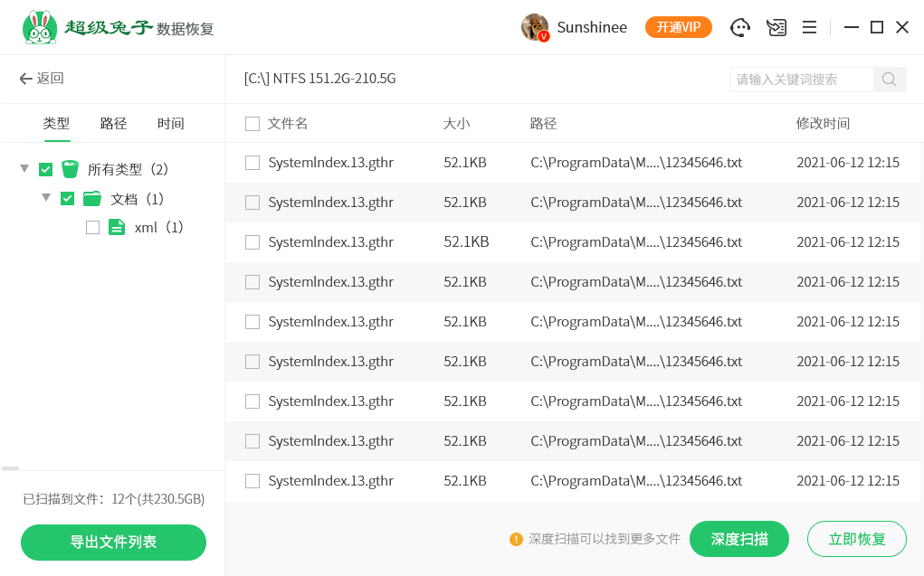Click the green recycle bin icon
924x576 pixels.
point(71,169)
